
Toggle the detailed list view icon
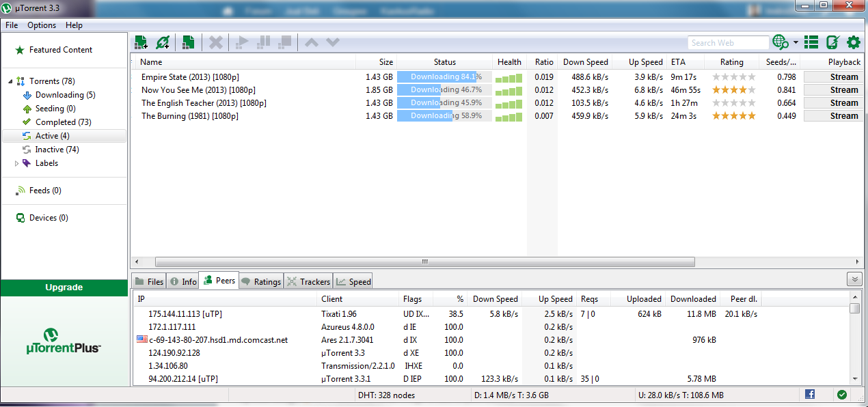point(811,42)
